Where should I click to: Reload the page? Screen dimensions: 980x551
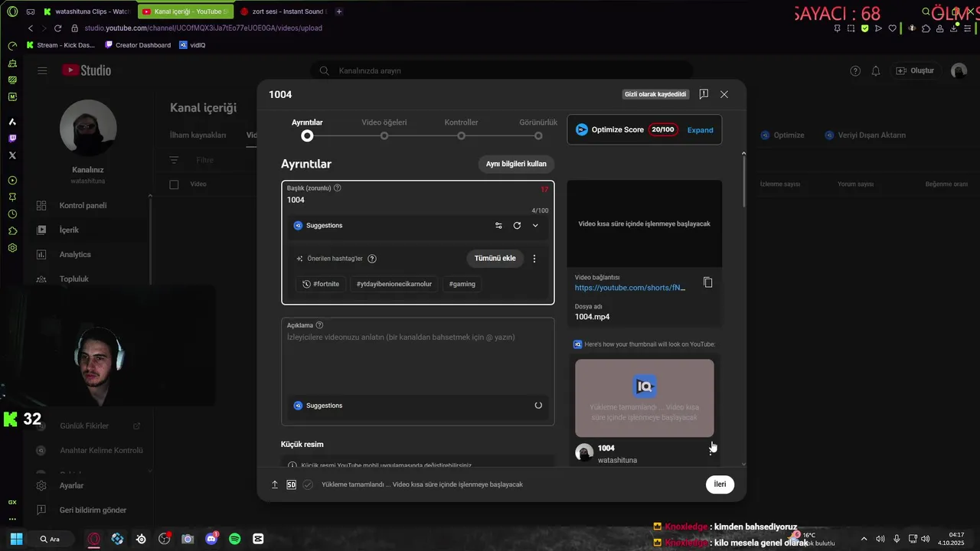point(57,28)
